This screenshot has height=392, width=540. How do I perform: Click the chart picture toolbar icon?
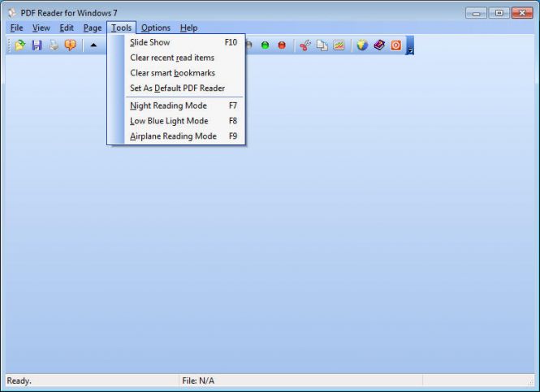[339, 45]
